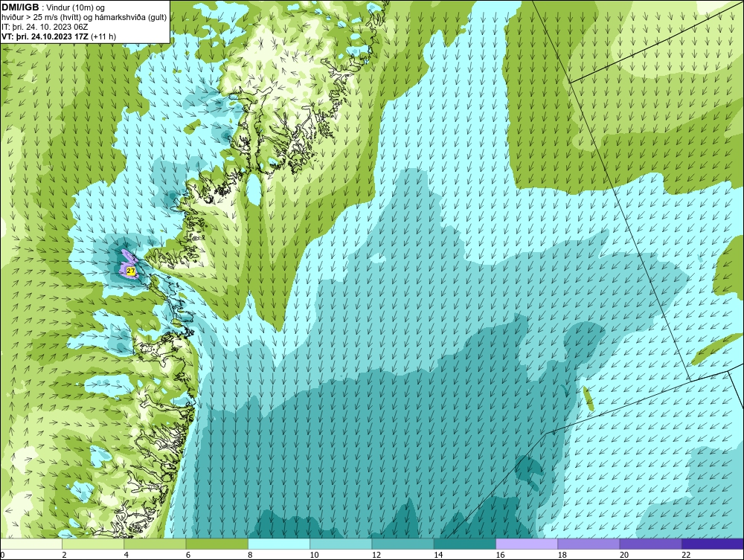
Task: Select the 16–18 m/s lavender legend swatch
Action: point(527,544)
